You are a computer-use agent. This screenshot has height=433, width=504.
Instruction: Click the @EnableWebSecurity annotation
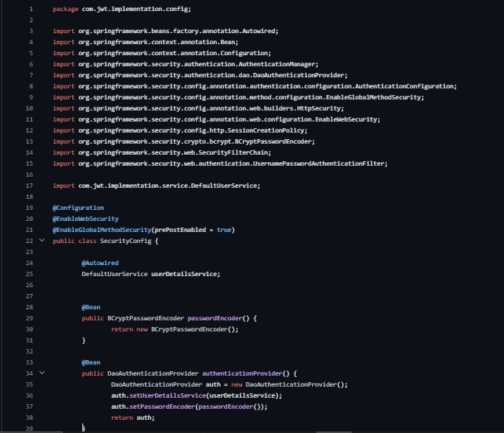(85, 219)
